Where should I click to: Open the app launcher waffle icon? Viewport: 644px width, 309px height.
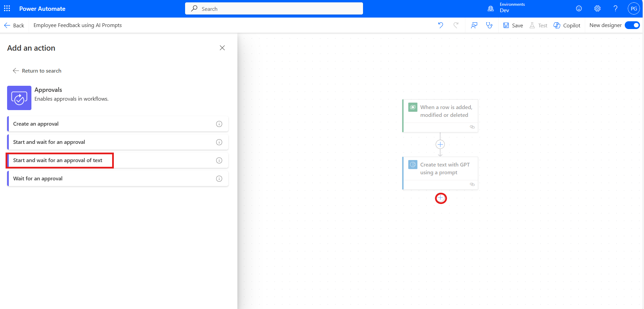[x=7, y=8]
